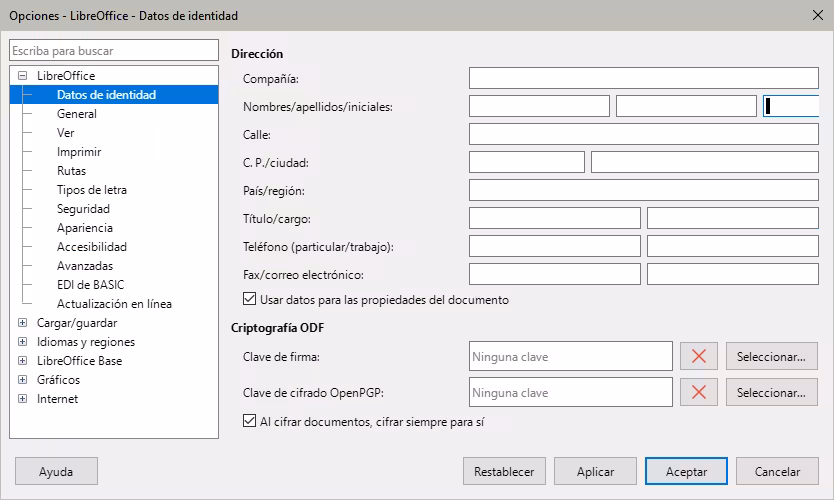Click the Ayuda button
This screenshot has height=500, width=834.
pyautogui.click(x=56, y=471)
